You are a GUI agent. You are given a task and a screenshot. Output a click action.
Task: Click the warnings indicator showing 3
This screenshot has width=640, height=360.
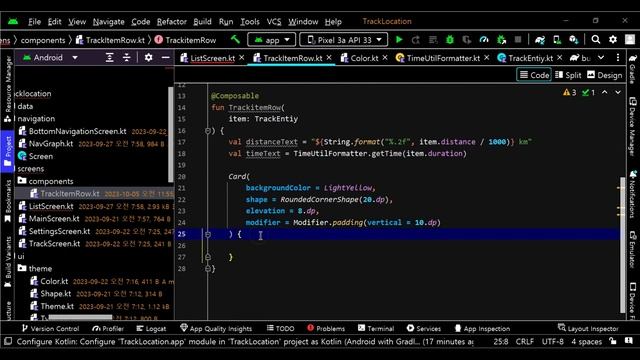tap(570, 93)
